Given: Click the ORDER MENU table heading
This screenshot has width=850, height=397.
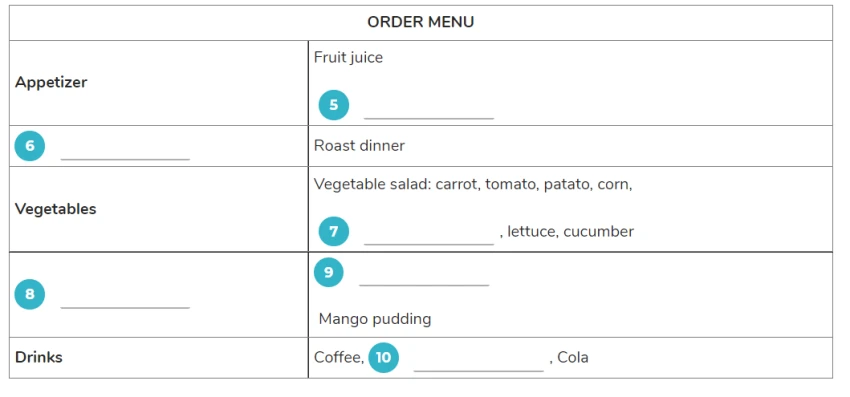Looking at the screenshot, I should point(421,22).
